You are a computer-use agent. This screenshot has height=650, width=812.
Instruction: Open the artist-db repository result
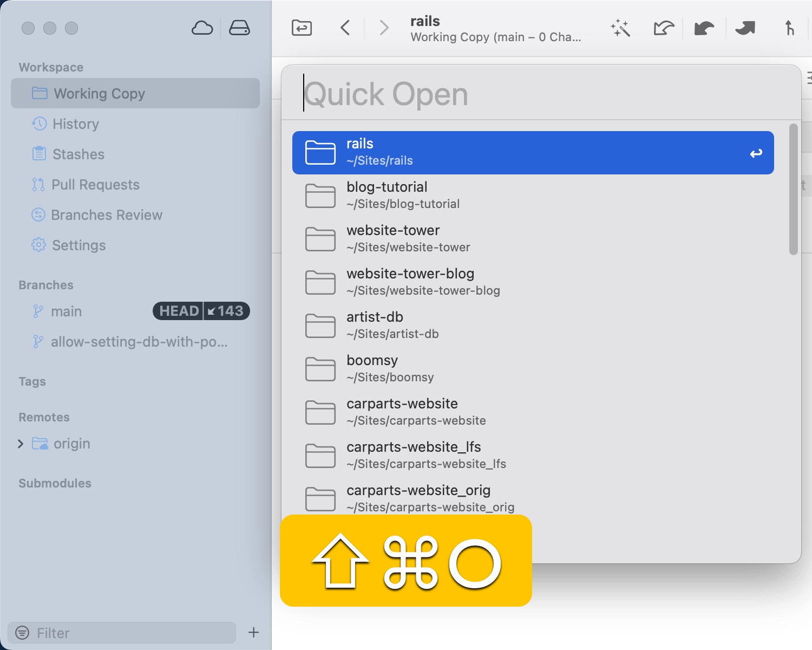coord(533,326)
